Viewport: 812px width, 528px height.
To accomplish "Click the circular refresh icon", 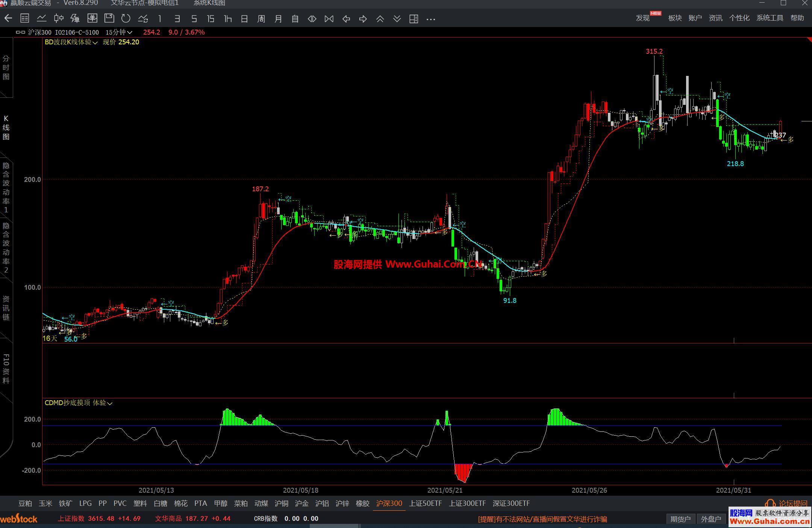I will pyautogui.click(x=126, y=18).
